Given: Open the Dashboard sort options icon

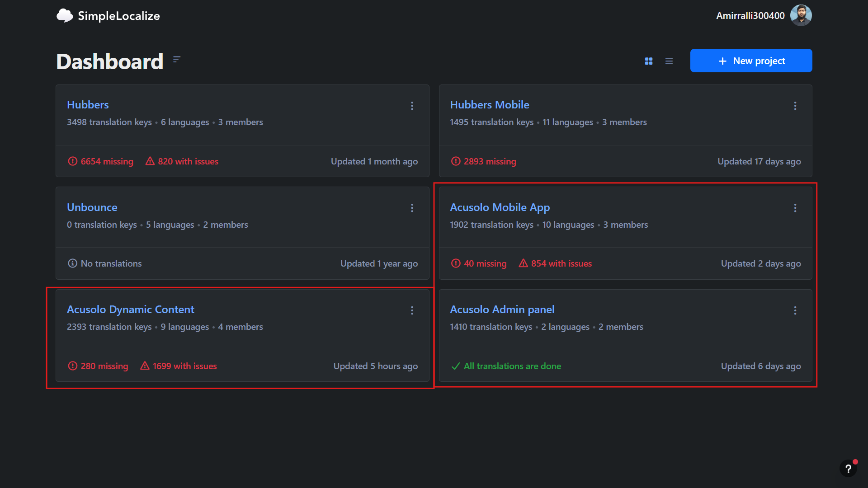Looking at the screenshot, I should pyautogui.click(x=177, y=59).
